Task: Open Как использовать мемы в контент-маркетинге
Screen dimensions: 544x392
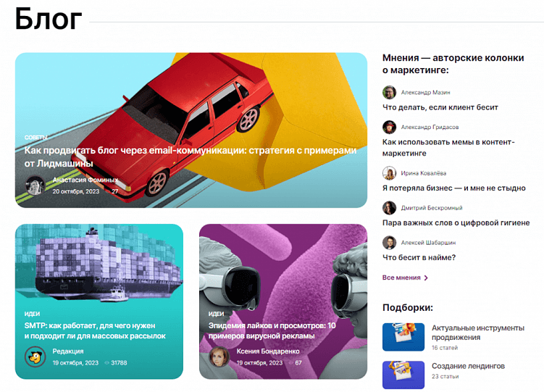Action: click(x=448, y=147)
